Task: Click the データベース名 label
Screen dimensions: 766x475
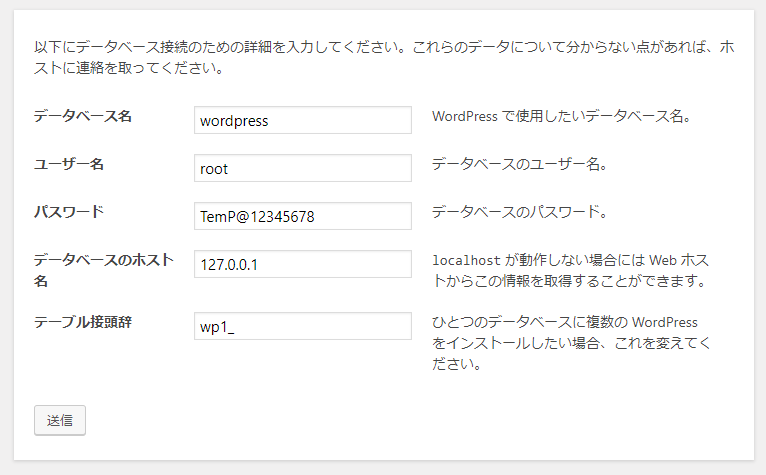Action: [x=83, y=116]
